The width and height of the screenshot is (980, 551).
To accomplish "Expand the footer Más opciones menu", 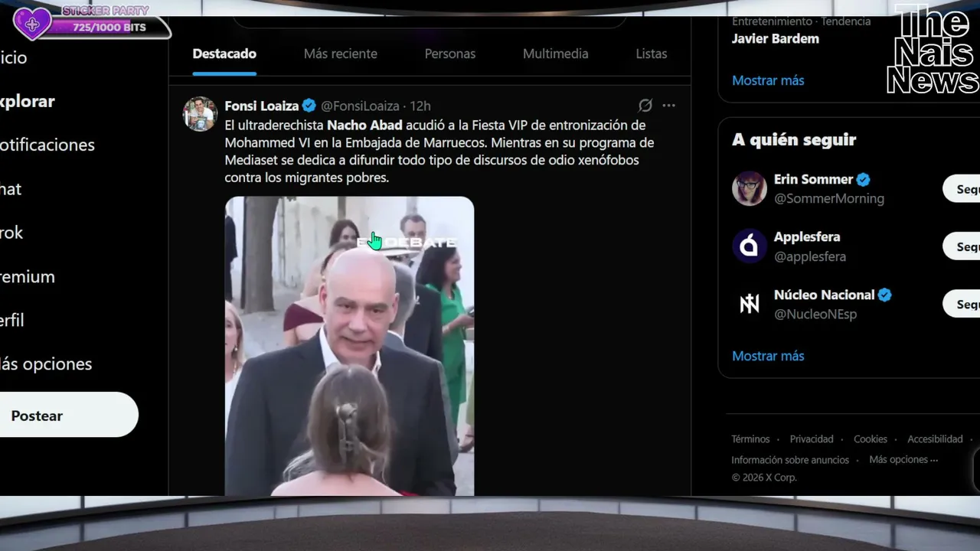I will click(903, 460).
